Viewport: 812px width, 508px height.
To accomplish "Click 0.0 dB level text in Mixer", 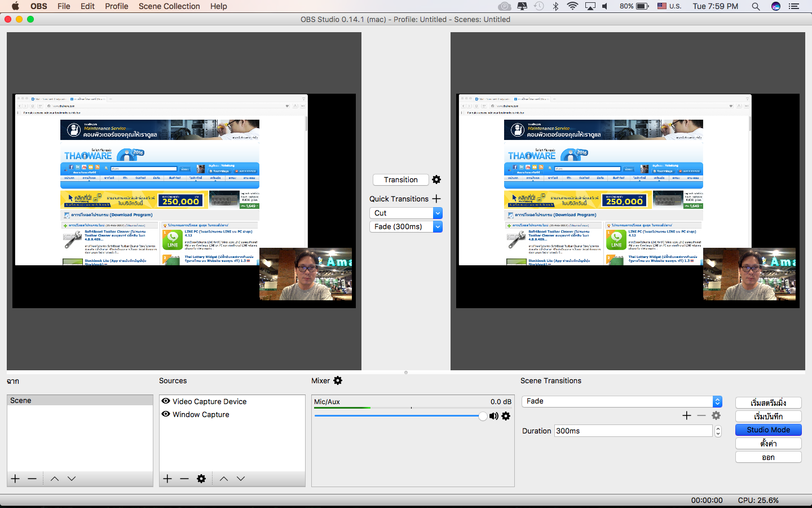I will tap(501, 401).
